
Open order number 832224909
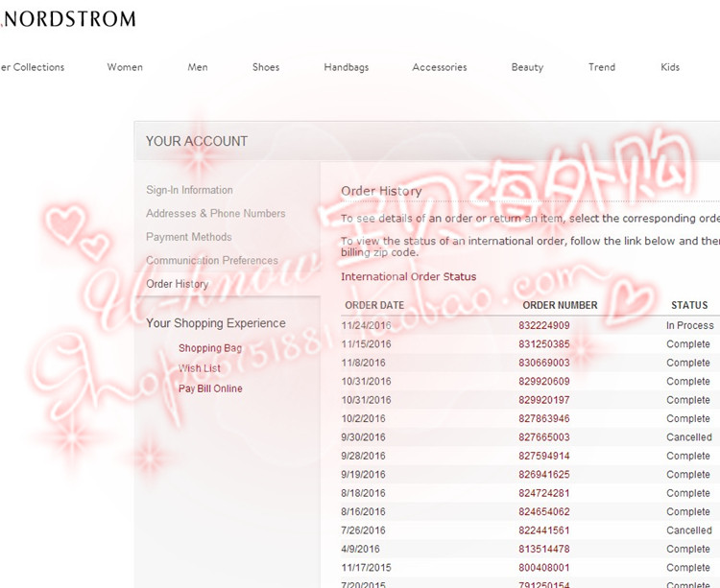click(x=544, y=325)
